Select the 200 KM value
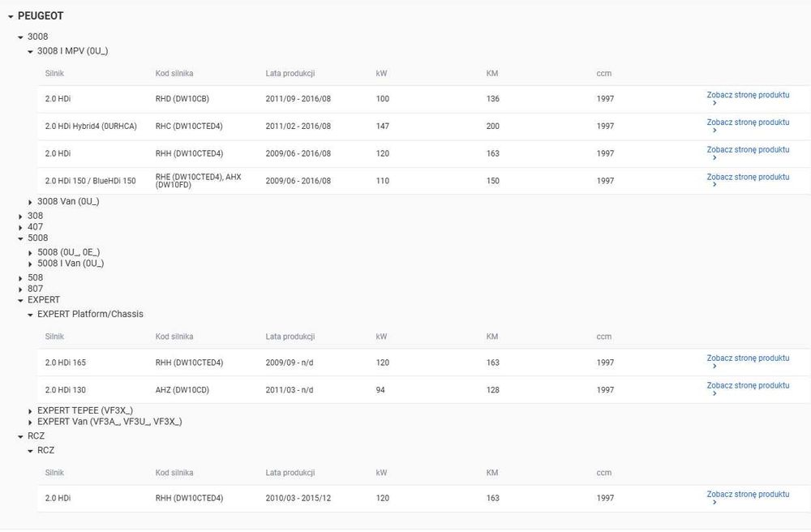The width and height of the screenshot is (811, 532). [x=493, y=127]
